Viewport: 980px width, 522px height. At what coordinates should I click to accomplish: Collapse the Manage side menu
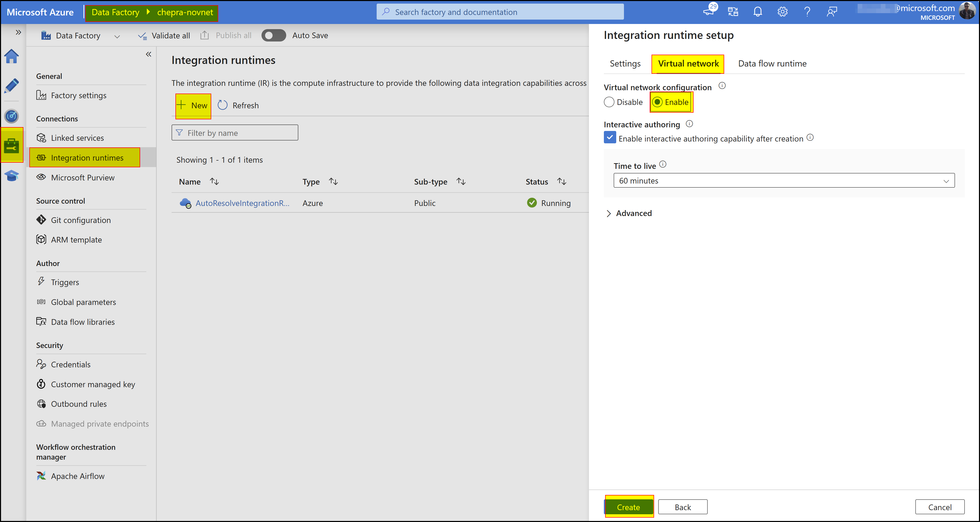tap(148, 54)
